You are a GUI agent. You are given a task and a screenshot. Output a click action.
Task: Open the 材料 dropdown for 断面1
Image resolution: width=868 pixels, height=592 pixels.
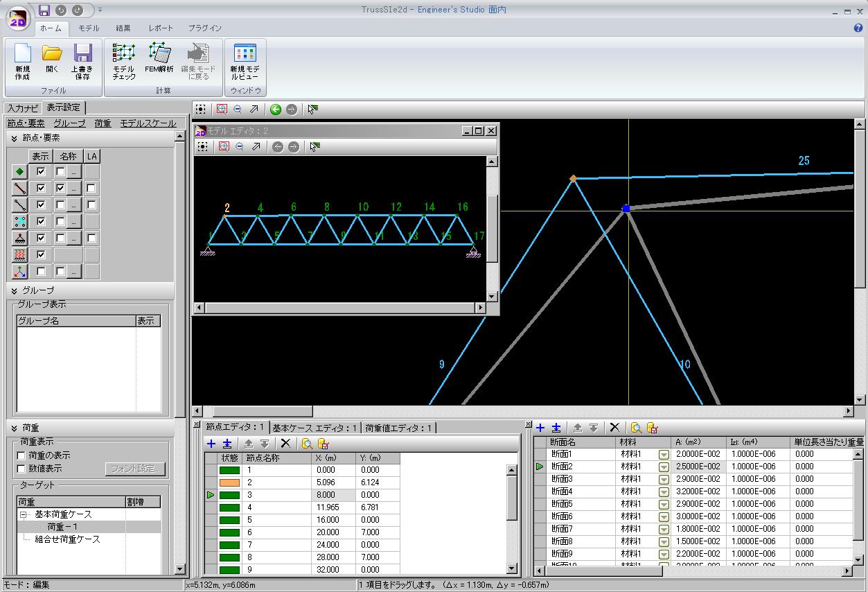coord(663,454)
